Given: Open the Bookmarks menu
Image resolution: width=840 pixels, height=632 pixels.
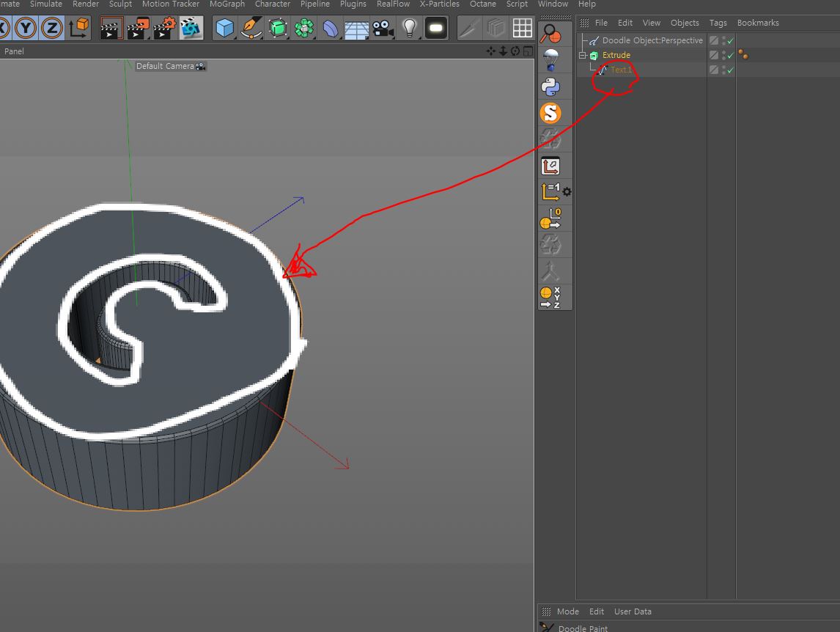Looking at the screenshot, I should click(758, 23).
